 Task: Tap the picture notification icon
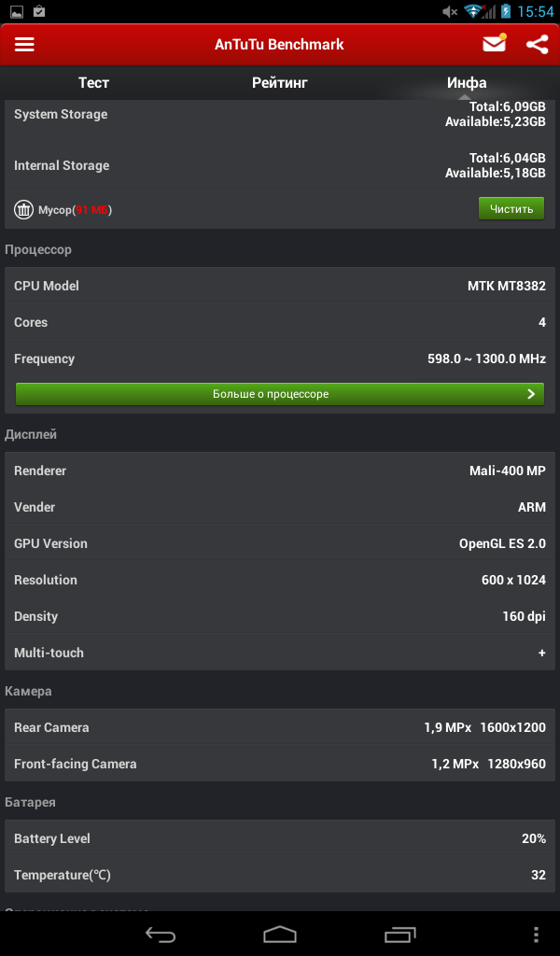coord(17,11)
